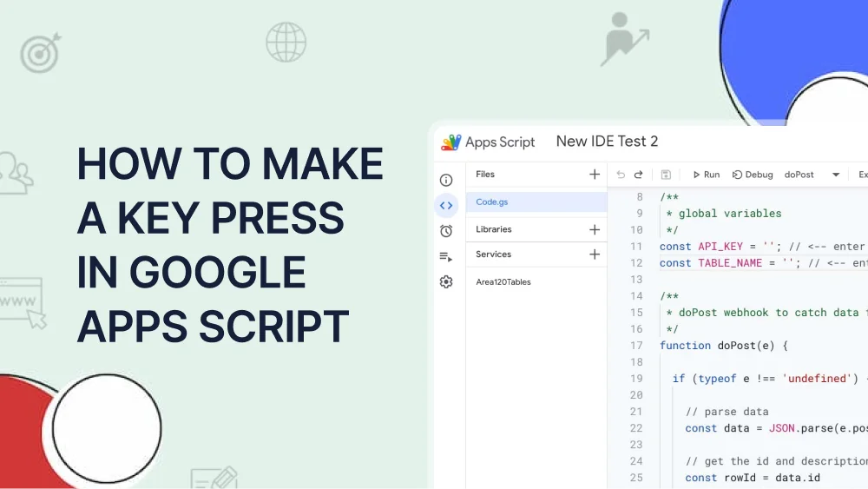Click 'function doPost(e)' line in editor
Viewport: 868px width, 489px height.
[x=724, y=346]
